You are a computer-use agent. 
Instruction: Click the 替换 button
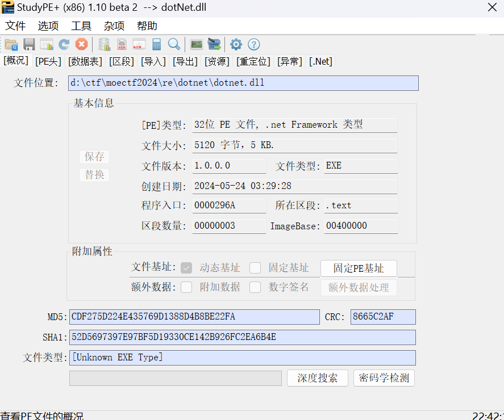pyautogui.click(x=94, y=175)
